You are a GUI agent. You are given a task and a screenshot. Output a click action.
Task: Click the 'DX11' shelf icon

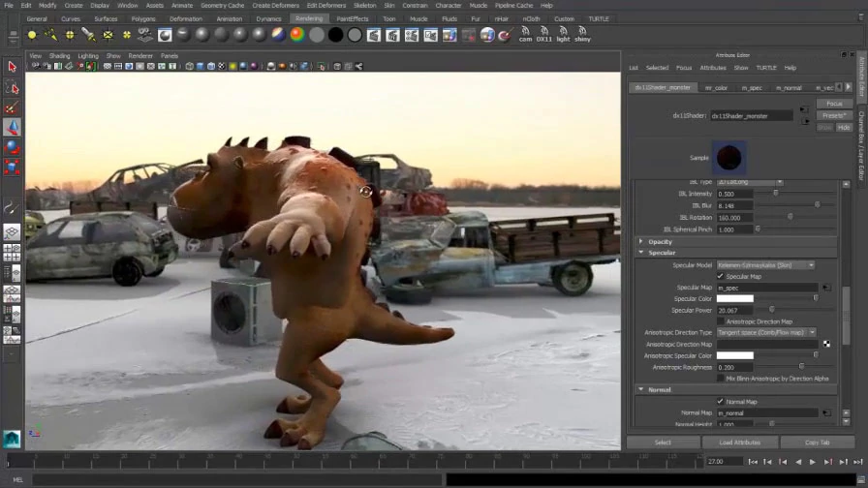pyautogui.click(x=544, y=35)
